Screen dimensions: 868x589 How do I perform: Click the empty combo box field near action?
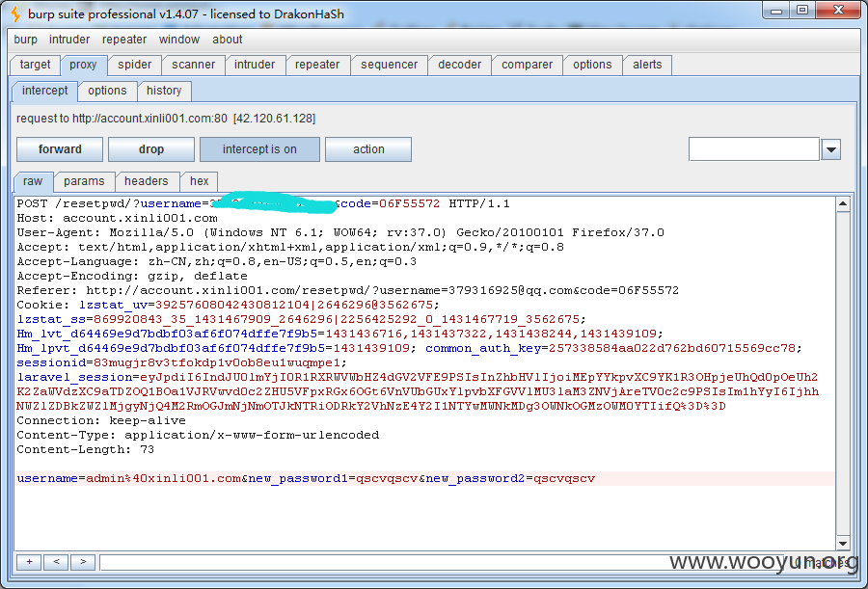(754, 149)
